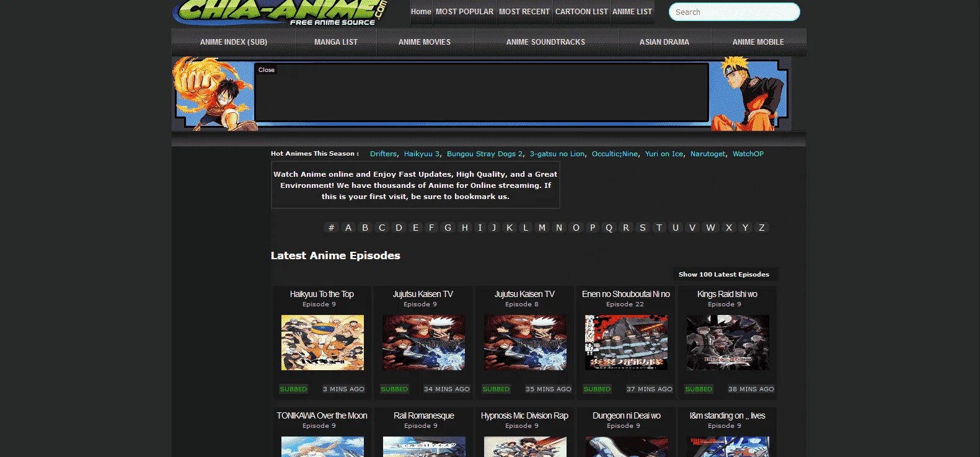980x457 pixels.
Task: Open the WatchOP link
Action: (748, 154)
